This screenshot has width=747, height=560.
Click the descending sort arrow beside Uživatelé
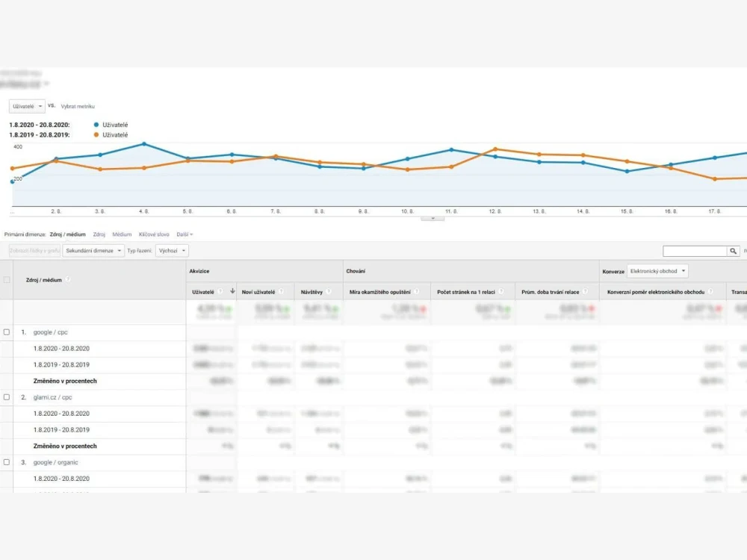click(232, 291)
